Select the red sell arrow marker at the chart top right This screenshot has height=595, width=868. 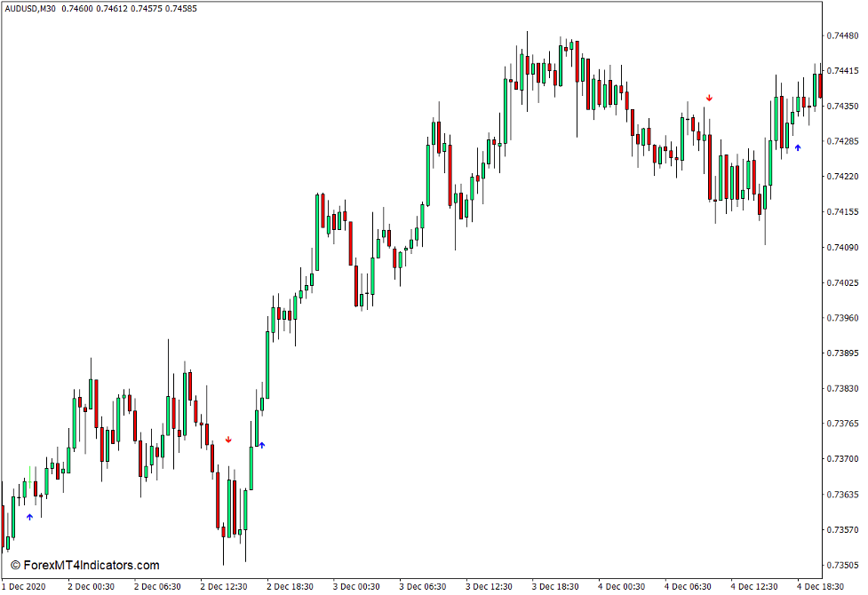[708, 99]
